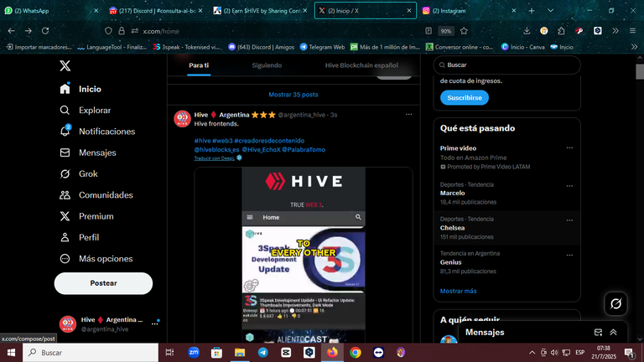Show more toolbar items chevron
Image resolution: width=644 pixels, height=362 pixels.
click(x=615, y=31)
